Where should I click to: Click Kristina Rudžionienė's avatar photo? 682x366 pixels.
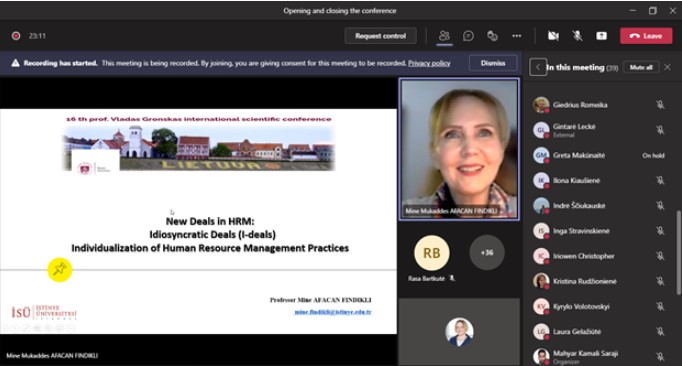tap(541, 281)
